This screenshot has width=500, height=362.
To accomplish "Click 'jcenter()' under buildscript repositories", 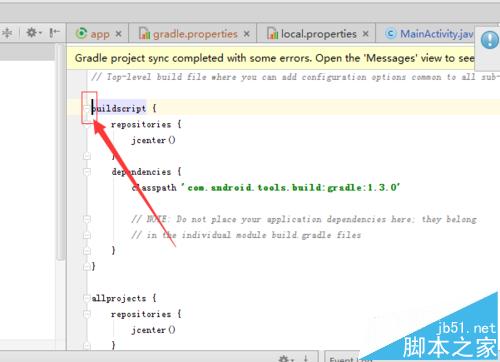I will tap(153, 140).
